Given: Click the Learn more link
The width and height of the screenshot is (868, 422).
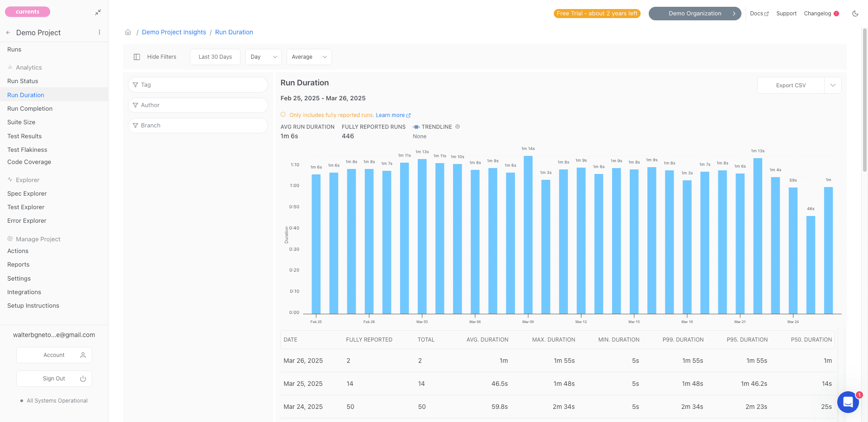Looking at the screenshot, I should click(393, 115).
